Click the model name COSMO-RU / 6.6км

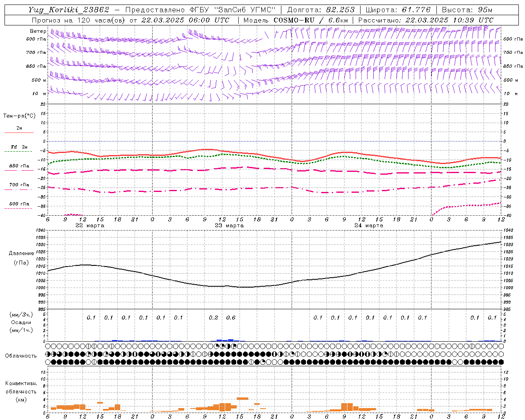click(311, 20)
